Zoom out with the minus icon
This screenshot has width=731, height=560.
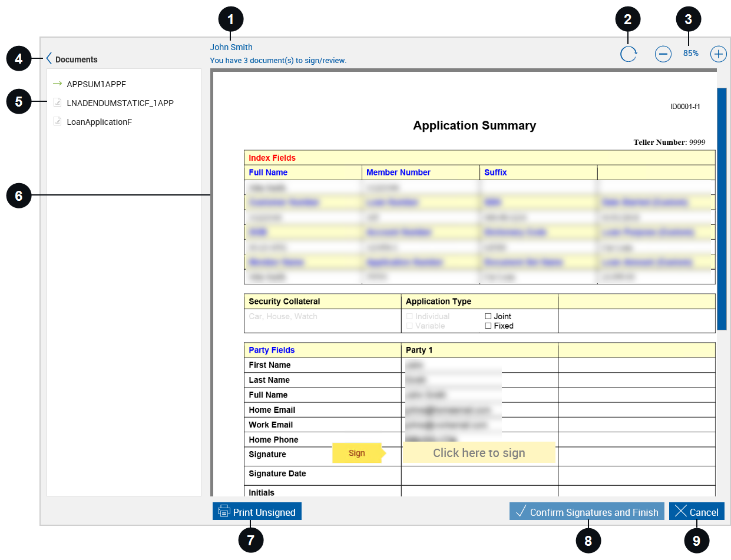[663, 54]
